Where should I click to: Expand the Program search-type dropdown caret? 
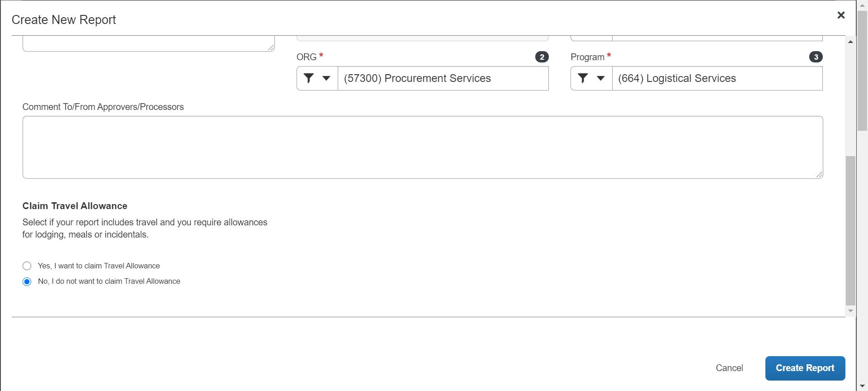point(601,78)
